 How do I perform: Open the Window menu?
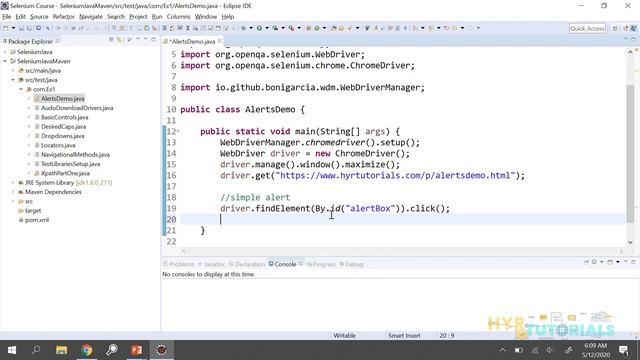(206, 17)
